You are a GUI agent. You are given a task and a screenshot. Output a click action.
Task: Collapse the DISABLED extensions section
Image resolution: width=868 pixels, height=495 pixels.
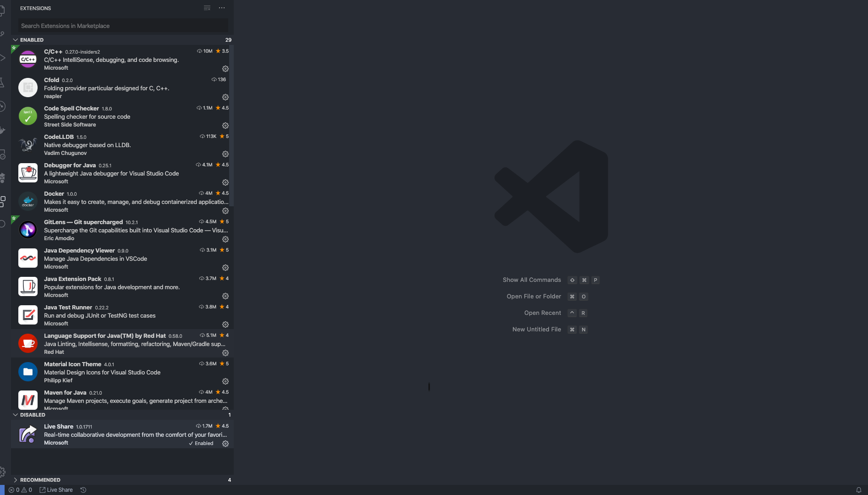click(16, 414)
